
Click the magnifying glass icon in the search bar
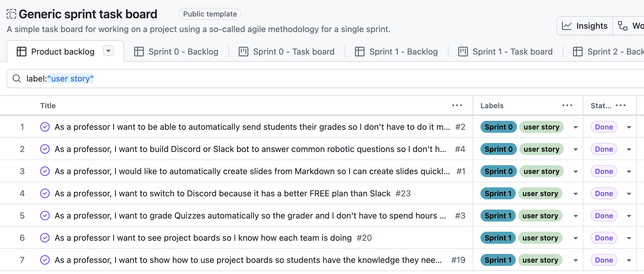pyautogui.click(x=16, y=78)
